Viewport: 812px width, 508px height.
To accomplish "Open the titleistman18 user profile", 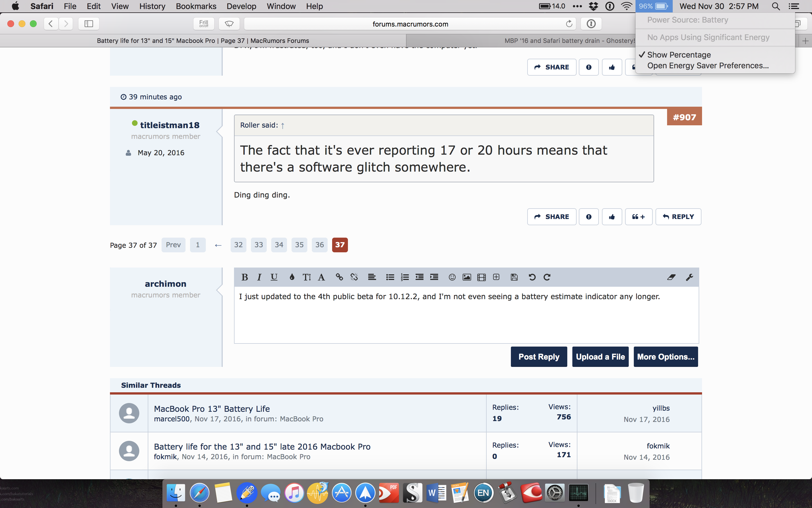I will point(170,125).
